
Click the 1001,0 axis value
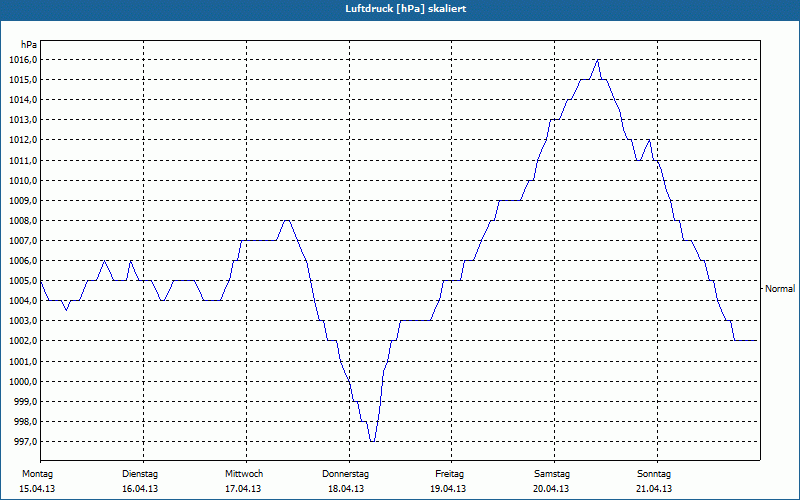tap(23, 361)
